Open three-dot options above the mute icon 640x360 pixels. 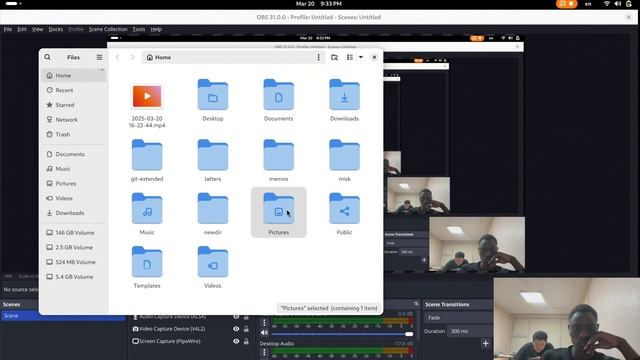(264, 322)
